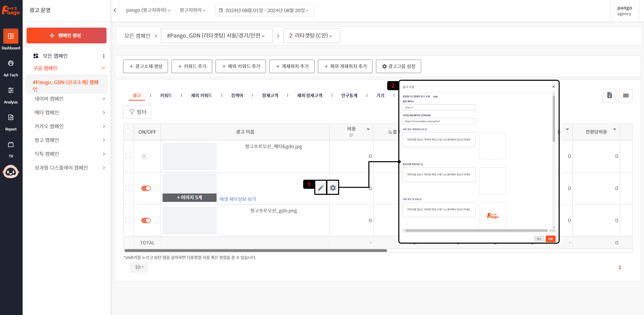644x315 pixels.
Task: Open the Ad-Tech section icon
Action: tap(11, 63)
